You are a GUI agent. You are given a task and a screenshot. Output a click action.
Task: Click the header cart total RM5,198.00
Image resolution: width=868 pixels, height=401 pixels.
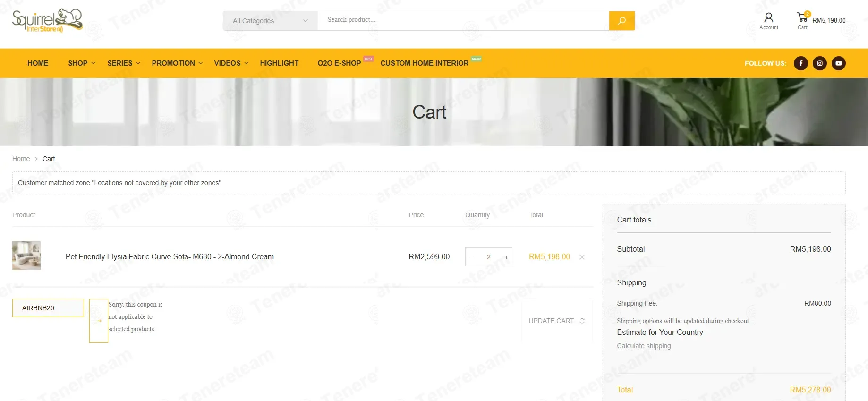pyautogui.click(x=829, y=20)
